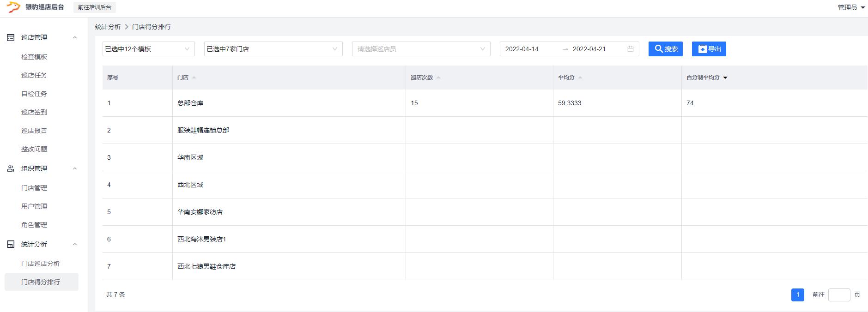Click the page jump input field
The width and height of the screenshot is (868, 312).
pos(839,294)
